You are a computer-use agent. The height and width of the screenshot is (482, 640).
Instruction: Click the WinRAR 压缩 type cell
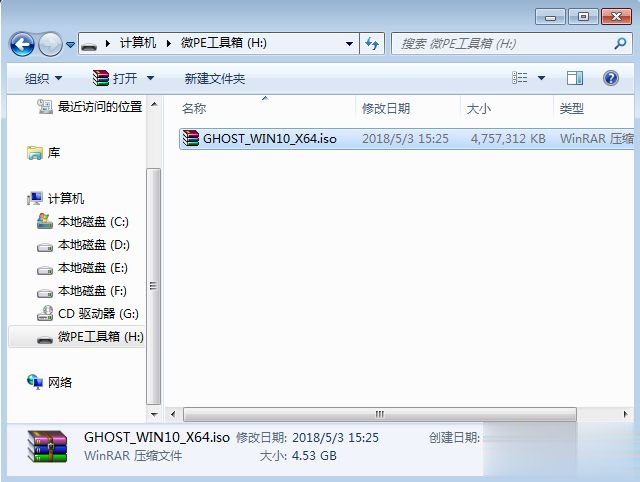(x=596, y=139)
